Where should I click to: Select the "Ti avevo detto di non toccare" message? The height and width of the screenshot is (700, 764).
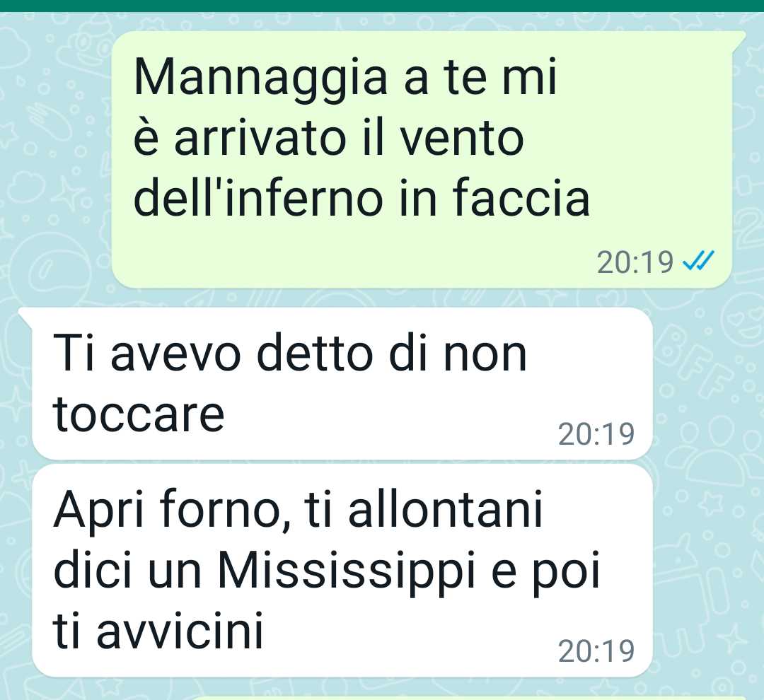[x=342, y=383]
